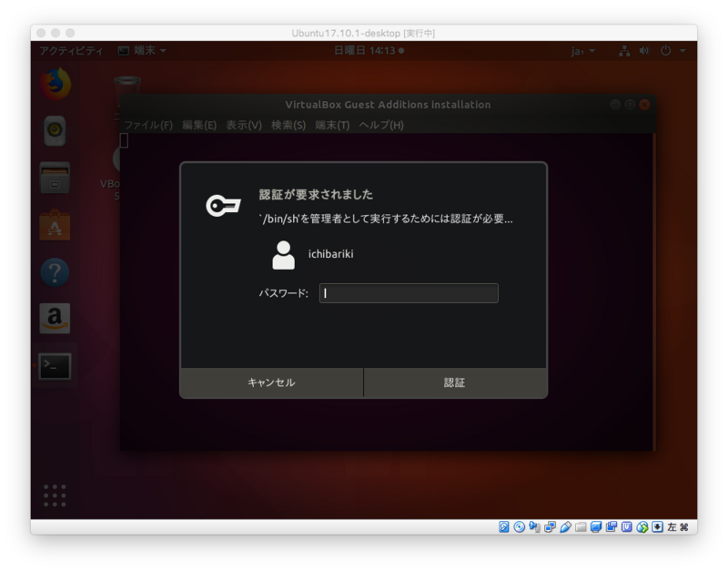728x571 pixels.
Task: Select the Terminal icon in dock
Action: pyautogui.click(x=55, y=366)
